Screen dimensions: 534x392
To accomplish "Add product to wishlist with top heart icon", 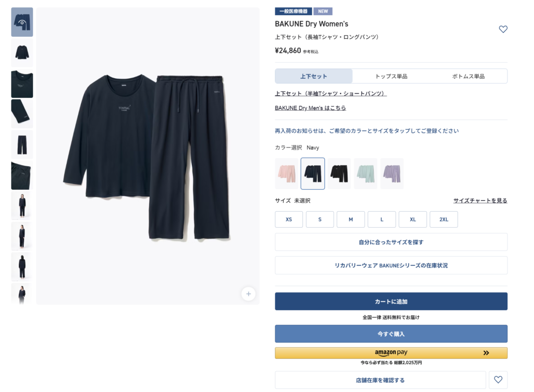I will pos(503,29).
